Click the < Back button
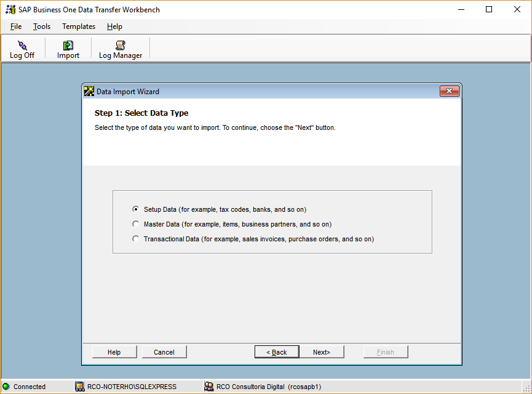This screenshot has width=532, height=394. click(277, 352)
